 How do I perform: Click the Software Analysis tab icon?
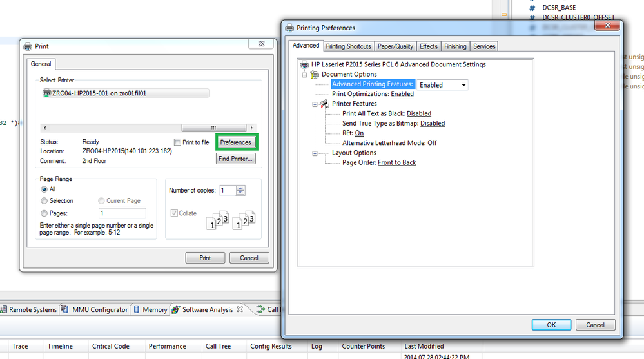coord(176,310)
